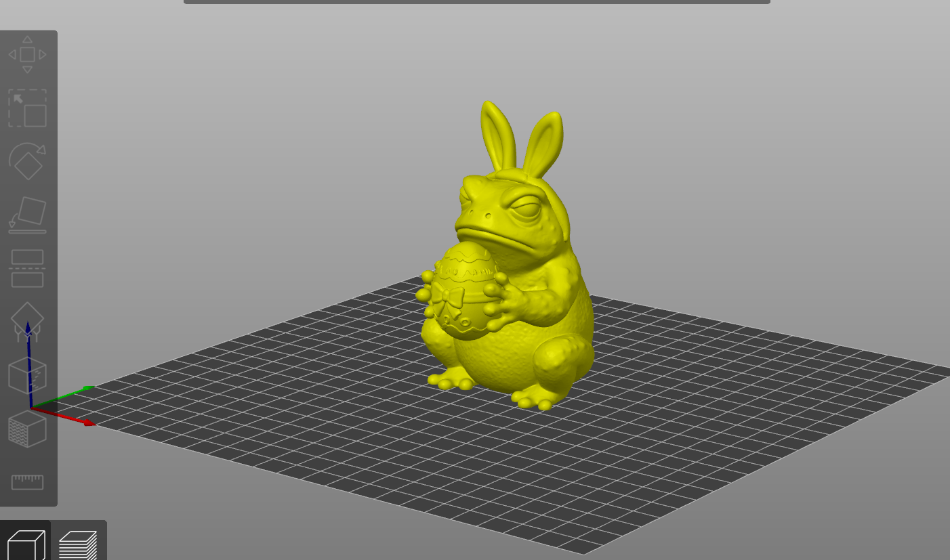The height and width of the screenshot is (560, 950).
Task: Expand the collapsed top toolbar
Action: pos(474,2)
